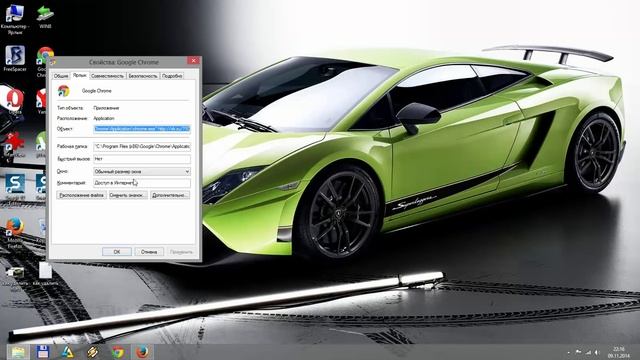Click the network signal tray icon

(x=588, y=352)
